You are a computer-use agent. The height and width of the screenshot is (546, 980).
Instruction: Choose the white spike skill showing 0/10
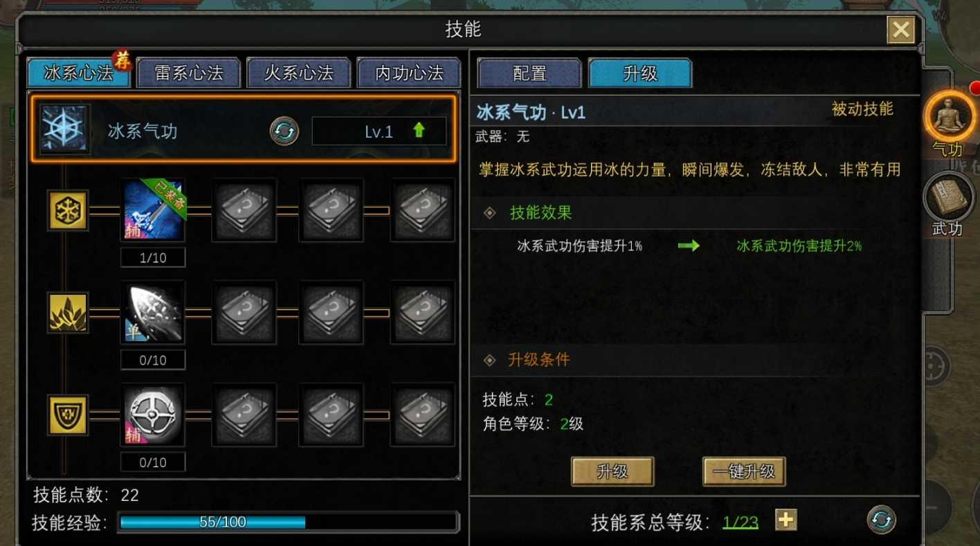pos(153,313)
